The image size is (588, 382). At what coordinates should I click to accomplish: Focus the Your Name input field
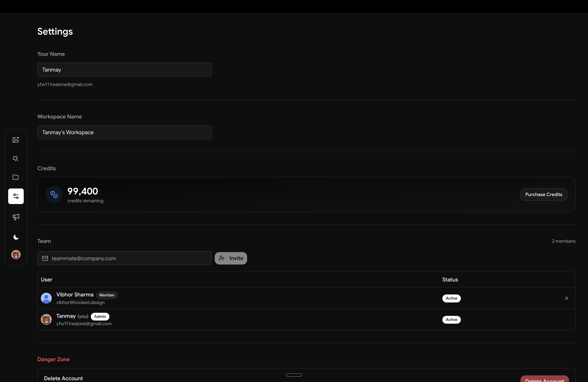(x=124, y=70)
